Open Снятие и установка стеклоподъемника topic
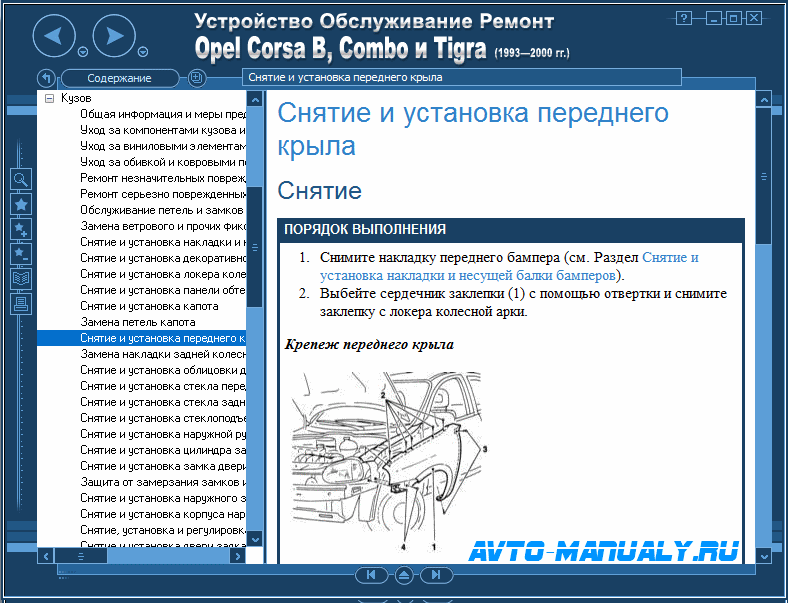The image size is (788, 603). pos(163,418)
